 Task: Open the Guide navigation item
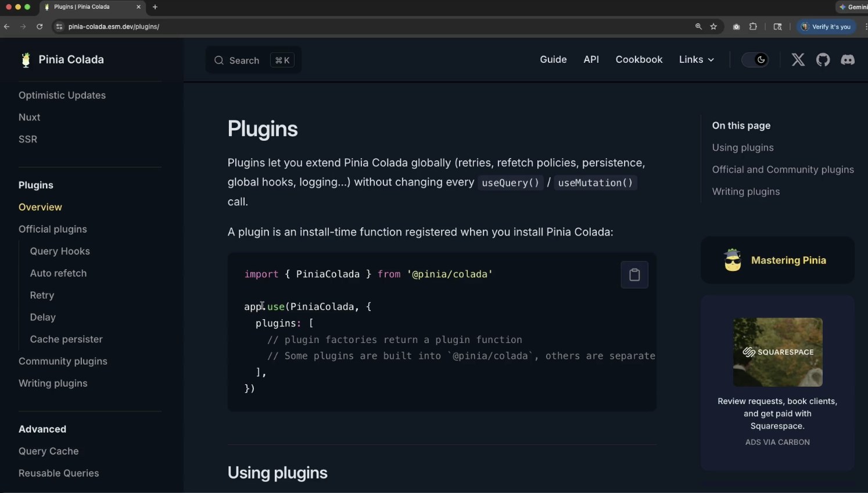coord(553,60)
